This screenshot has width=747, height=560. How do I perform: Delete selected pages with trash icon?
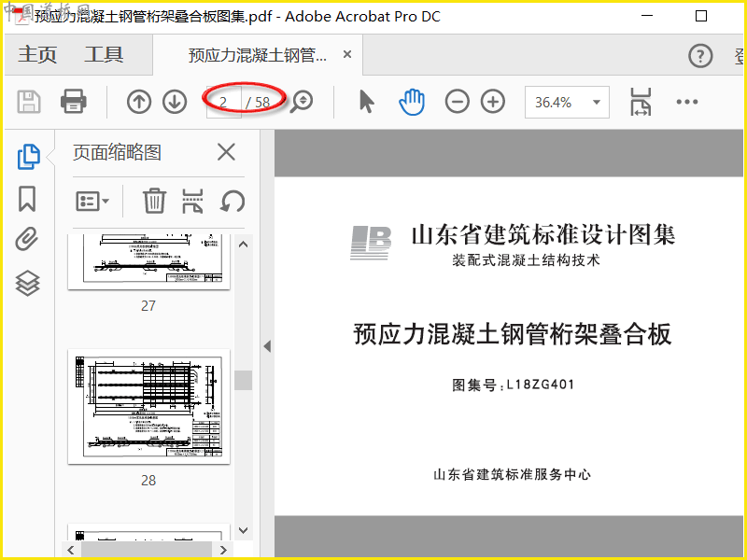(154, 201)
